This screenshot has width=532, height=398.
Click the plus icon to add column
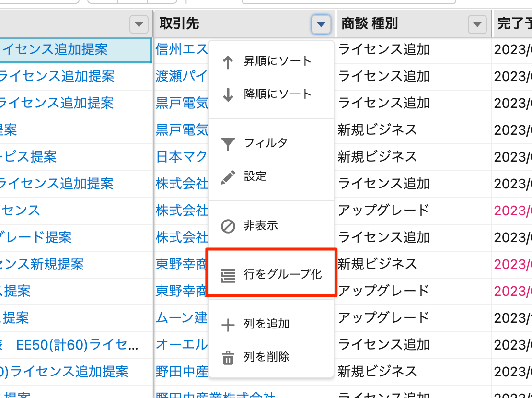coord(228,325)
